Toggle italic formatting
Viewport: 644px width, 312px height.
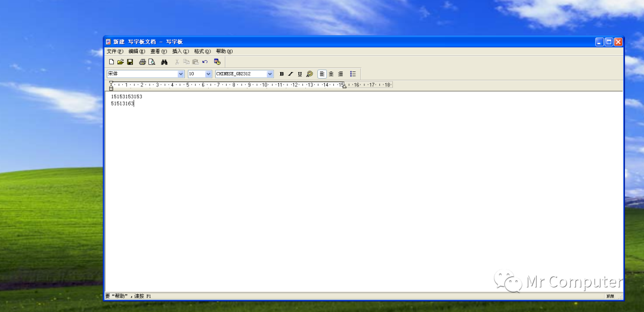[x=291, y=74]
